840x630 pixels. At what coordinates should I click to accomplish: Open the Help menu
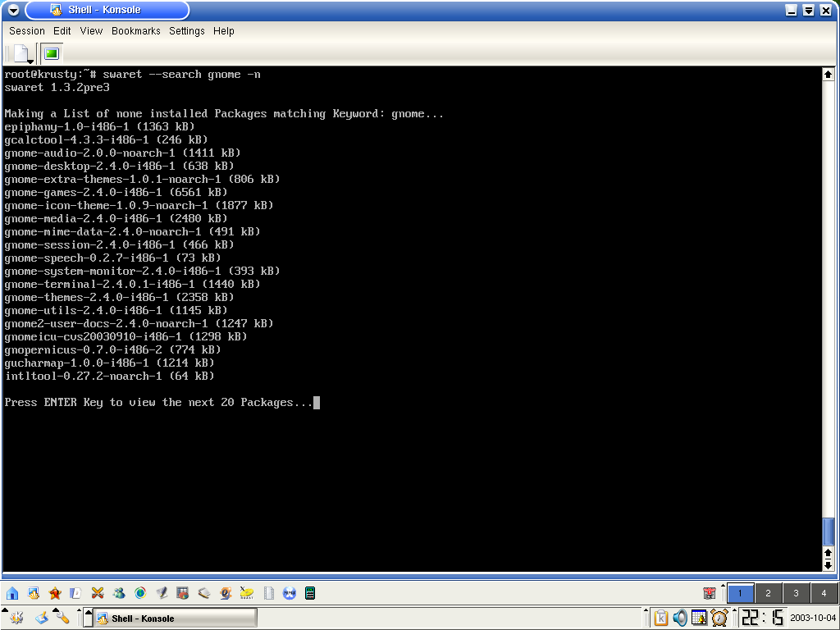click(223, 31)
